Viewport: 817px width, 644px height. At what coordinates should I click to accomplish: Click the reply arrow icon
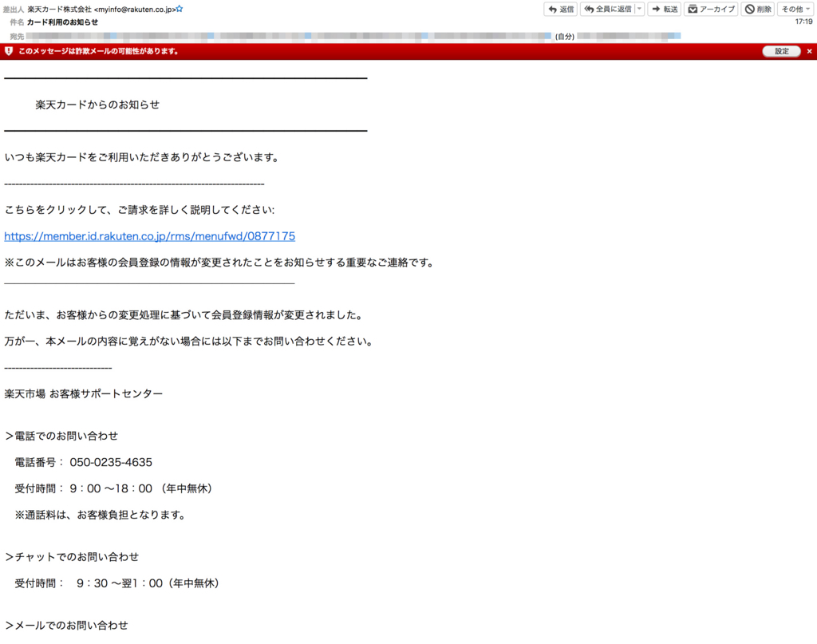552,9
